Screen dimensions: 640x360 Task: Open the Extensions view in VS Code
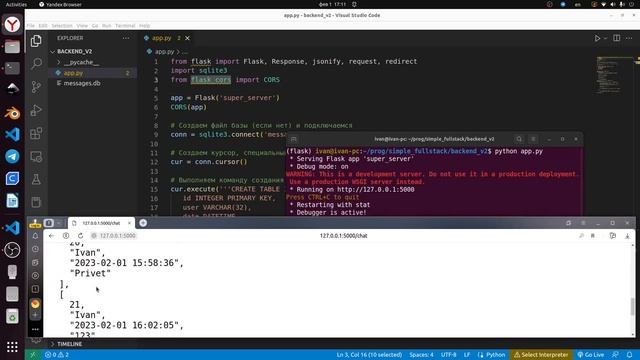click(x=36, y=133)
